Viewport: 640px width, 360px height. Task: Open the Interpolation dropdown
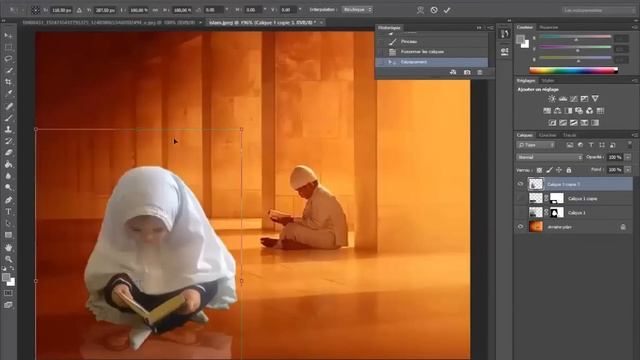click(357, 9)
